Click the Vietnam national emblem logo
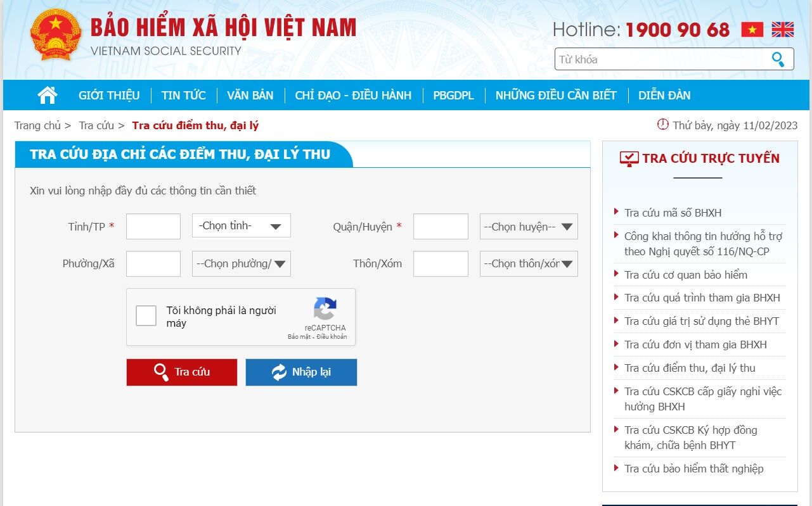812x506 pixels. 56,35
